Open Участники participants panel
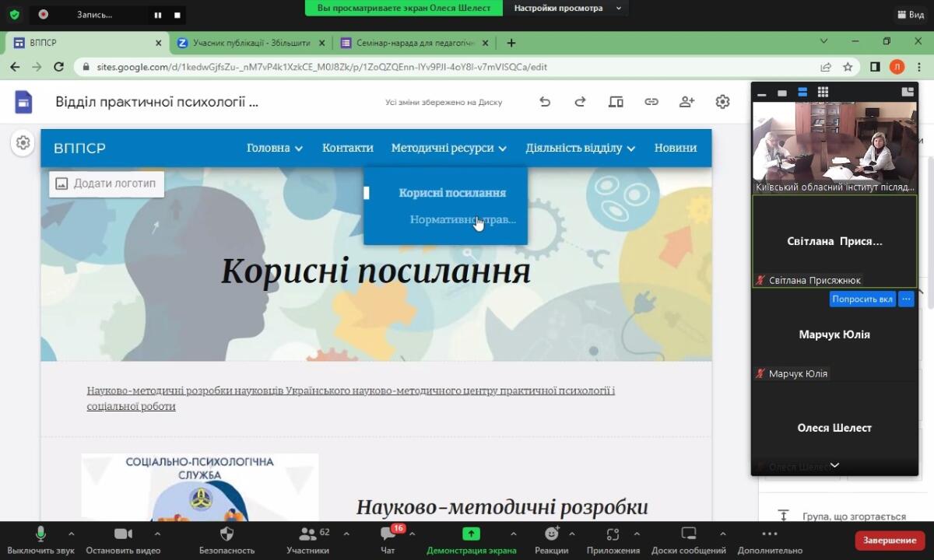The height and width of the screenshot is (560, 934). click(308, 540)
